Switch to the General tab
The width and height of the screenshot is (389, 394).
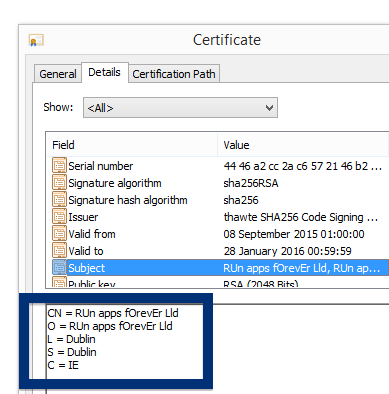click(58, 74)
